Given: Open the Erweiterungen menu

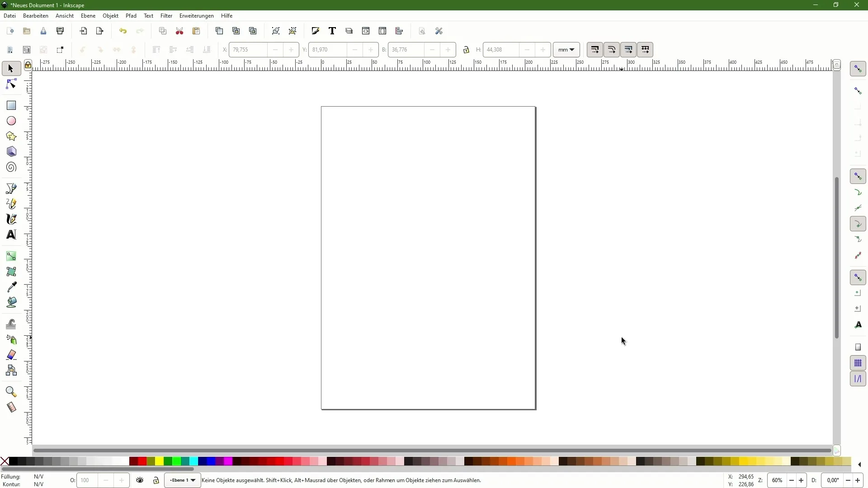Looking at the screenshot, I should [197, 16].
